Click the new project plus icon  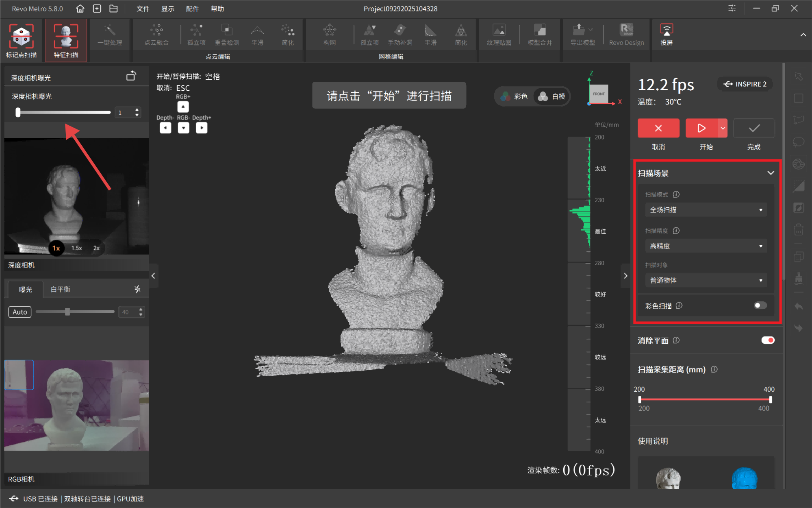pyautogui.click(x=97, y=9)
